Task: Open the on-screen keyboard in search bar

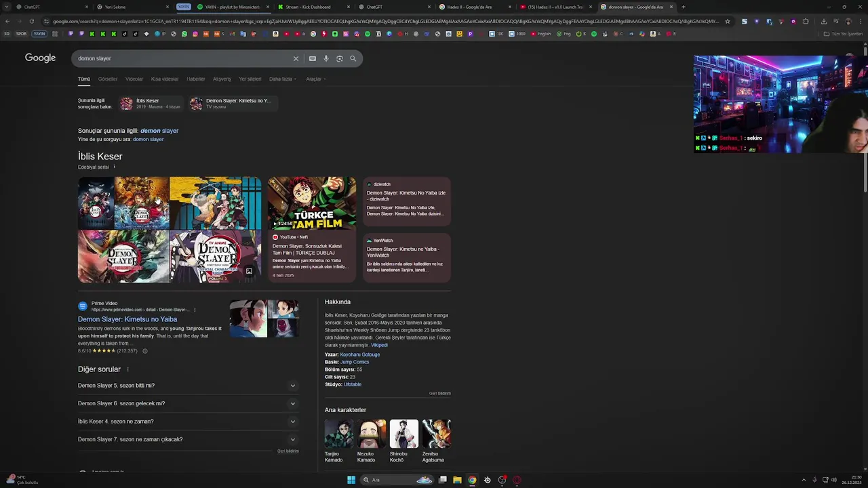Action: pos(313,58)
